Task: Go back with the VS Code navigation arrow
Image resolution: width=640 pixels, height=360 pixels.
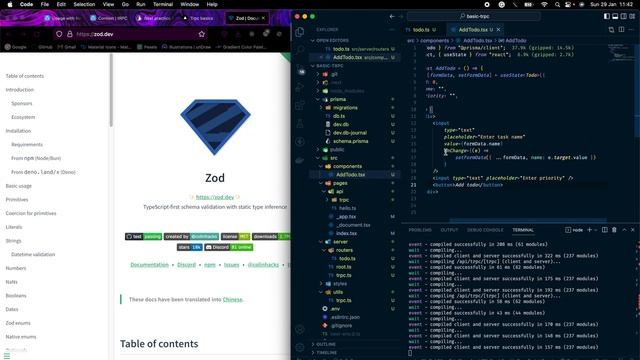Action: pyautogui.click(x=392, y=16)
